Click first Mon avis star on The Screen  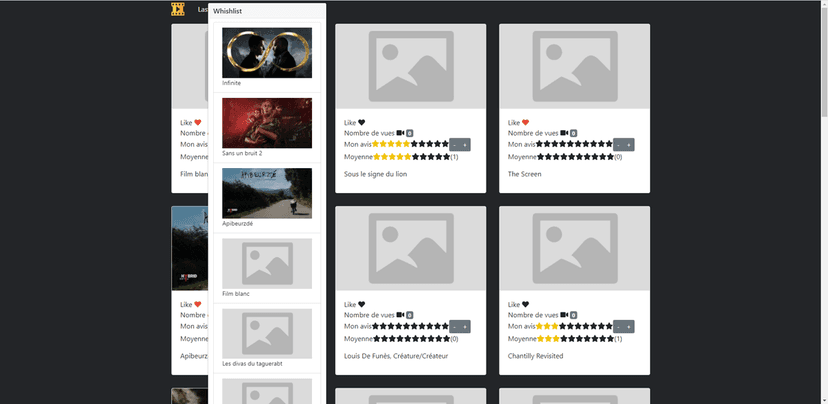540,144
